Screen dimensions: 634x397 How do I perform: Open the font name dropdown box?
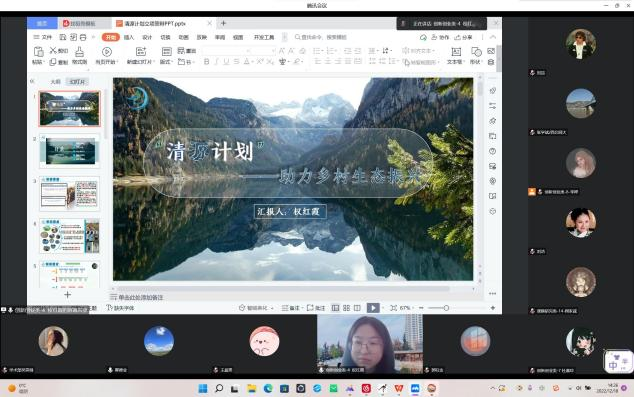pyautogui.click(x=227, y=51)
